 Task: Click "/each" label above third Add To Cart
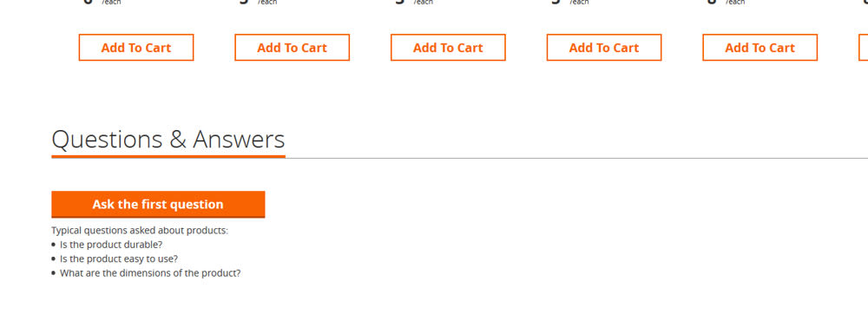click(x=423, y=3)
